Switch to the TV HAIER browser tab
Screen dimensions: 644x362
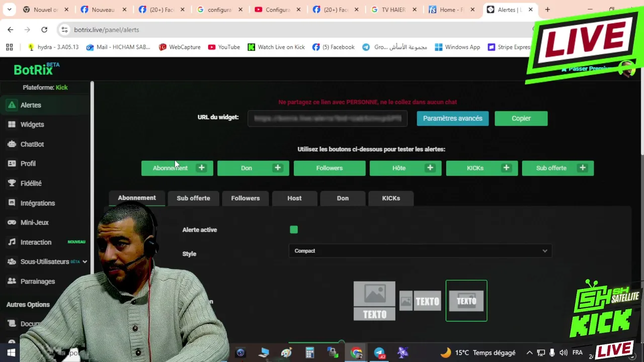(x=394, y=10)
